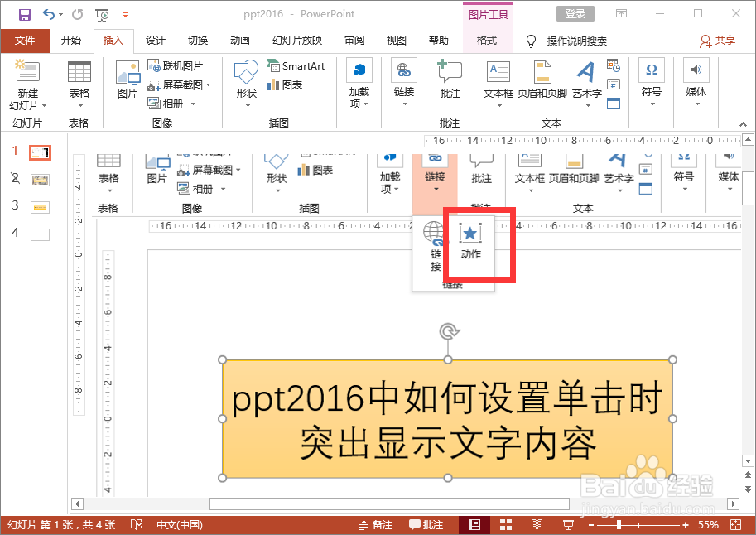Click the spell check icon in status bar
The height and width of the screenshot is (535, 756).
click(x=137, y=524)
